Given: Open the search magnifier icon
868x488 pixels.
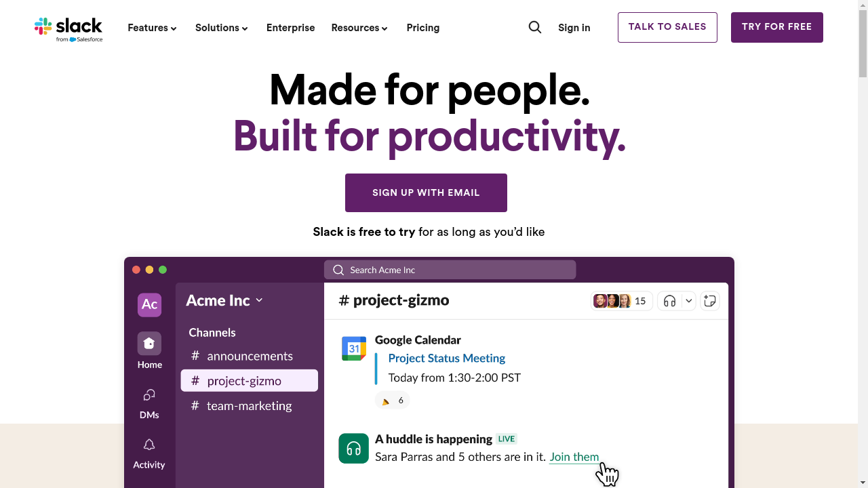Looking at the screenshot, I should [x=535, y=27].
